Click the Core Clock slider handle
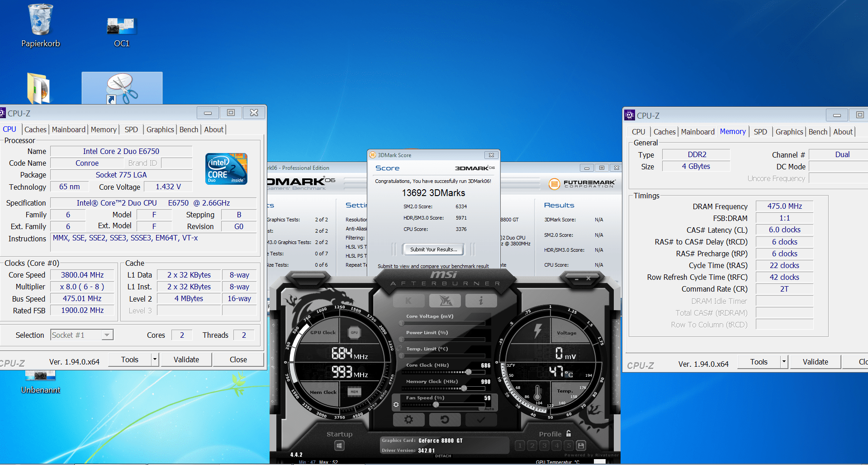This screenshot has height=465, width=868. 469,372
